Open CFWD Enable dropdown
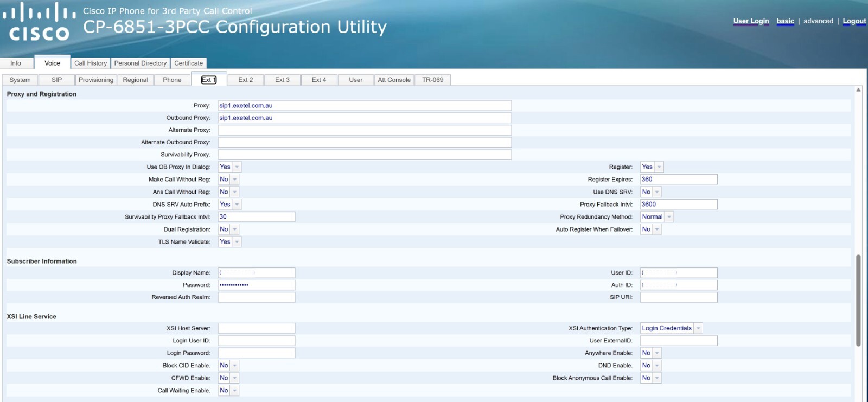This screenshot has width=868, height=402. tap(228, 378)
